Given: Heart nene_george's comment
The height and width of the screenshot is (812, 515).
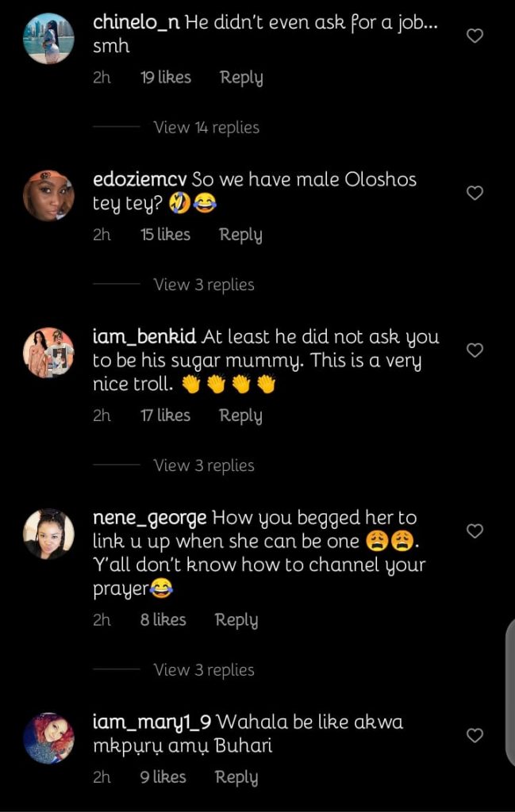Looking at the screenshot, I should 475,531.
